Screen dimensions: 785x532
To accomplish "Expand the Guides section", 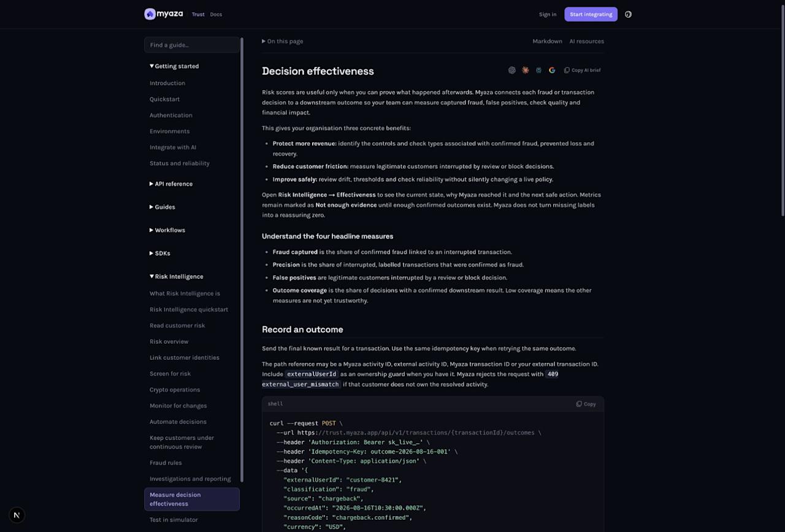I will [x=163, y=207].
